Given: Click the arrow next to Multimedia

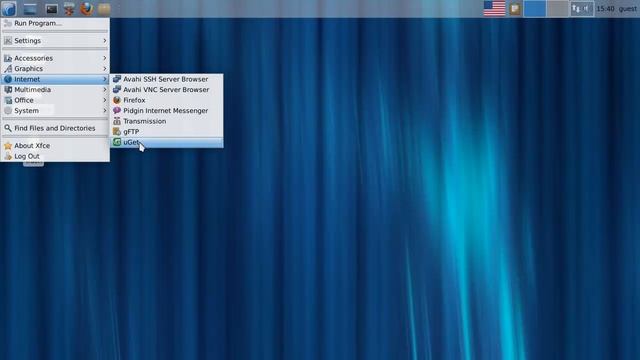Looking at the screenshot, I should click(x=105, y=89).
